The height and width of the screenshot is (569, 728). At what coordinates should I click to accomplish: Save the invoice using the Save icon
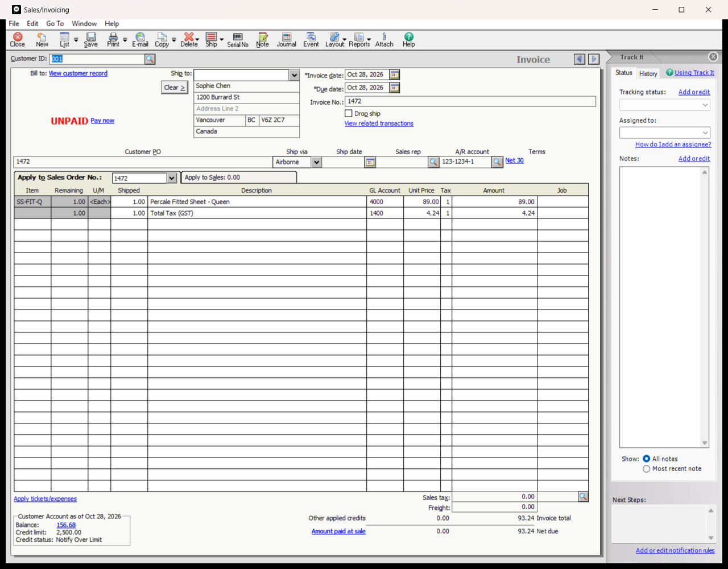pyautogui.click(x=90, y=40)
